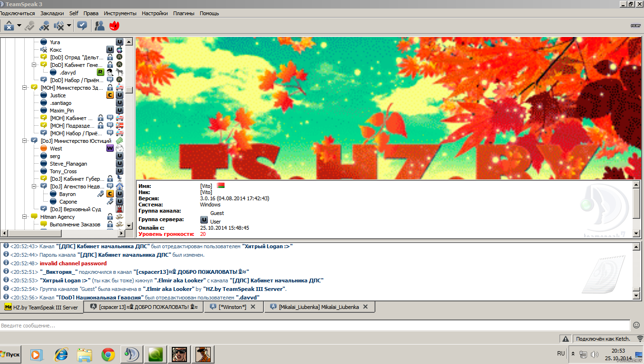Viewport: 644px width, 364px height.
Task: Open the Помощь menu
Action: pyautogui.click(x=209, y=13)
